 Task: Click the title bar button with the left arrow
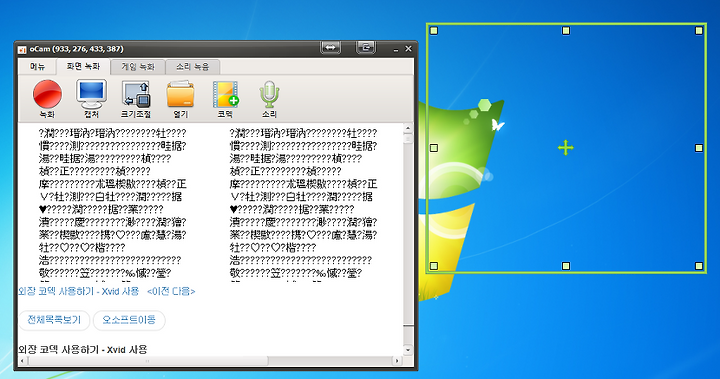coord(366,47)
